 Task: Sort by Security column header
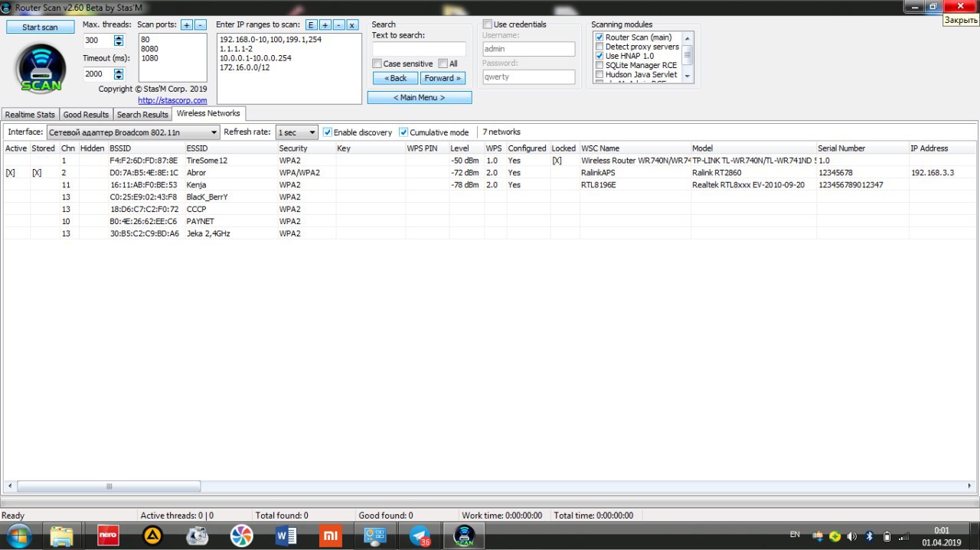click(x=305, y=148)
